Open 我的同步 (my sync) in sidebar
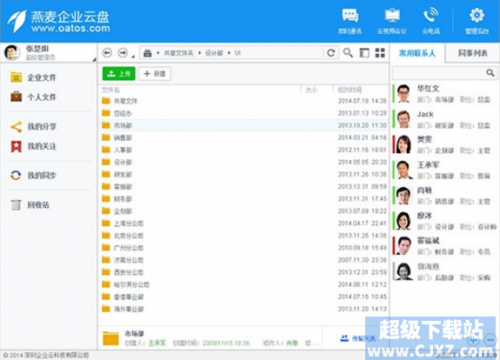500x360 pixels. [x=33, y=175]
